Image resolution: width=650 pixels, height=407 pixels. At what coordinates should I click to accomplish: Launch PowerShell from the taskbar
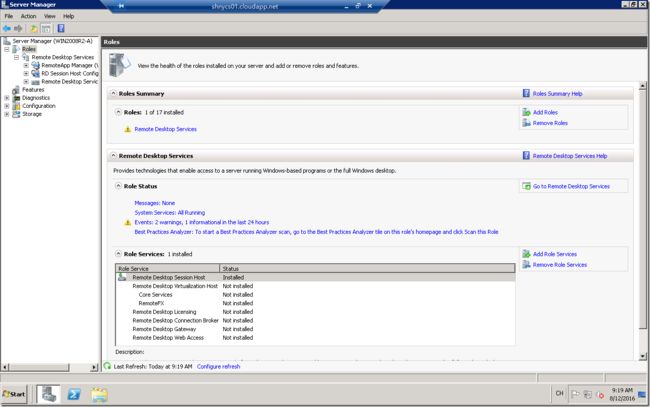coord(74,394)
